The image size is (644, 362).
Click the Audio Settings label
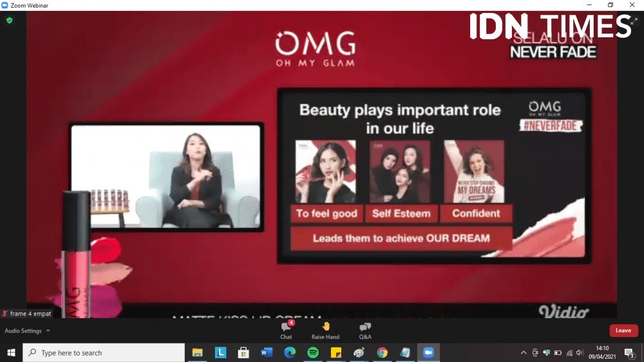pos(23,331)
